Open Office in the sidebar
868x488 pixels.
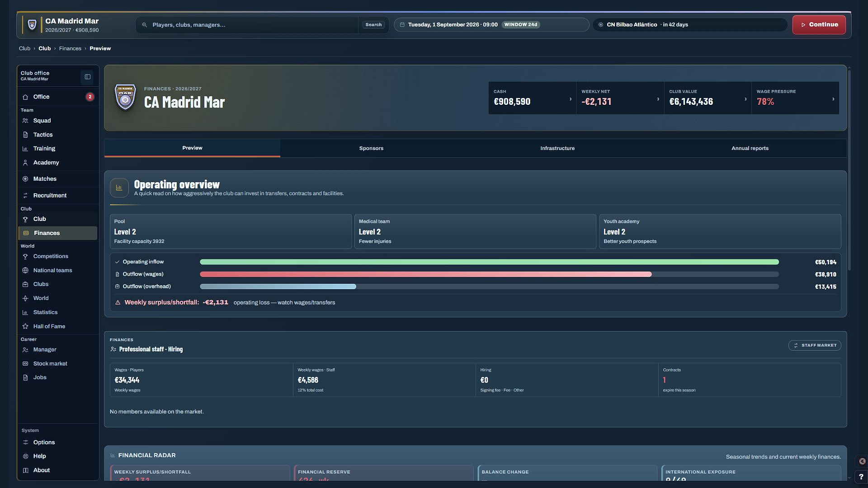[x=58, y=97]
